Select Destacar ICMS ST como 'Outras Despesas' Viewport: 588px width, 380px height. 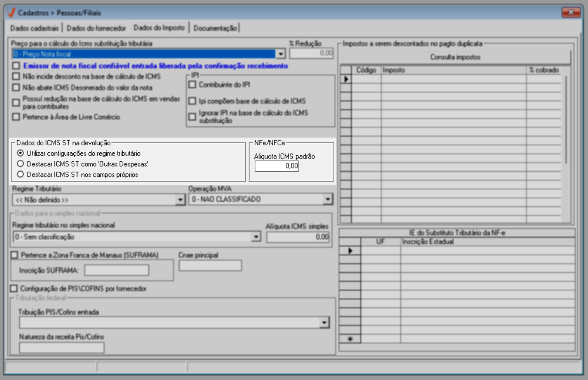[20, 164]
